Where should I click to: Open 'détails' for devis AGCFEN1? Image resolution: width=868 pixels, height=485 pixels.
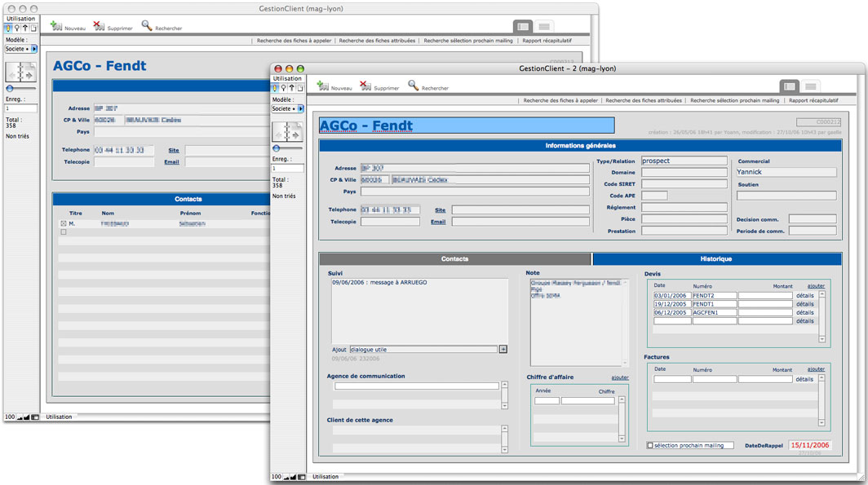(x=805, y=312)
